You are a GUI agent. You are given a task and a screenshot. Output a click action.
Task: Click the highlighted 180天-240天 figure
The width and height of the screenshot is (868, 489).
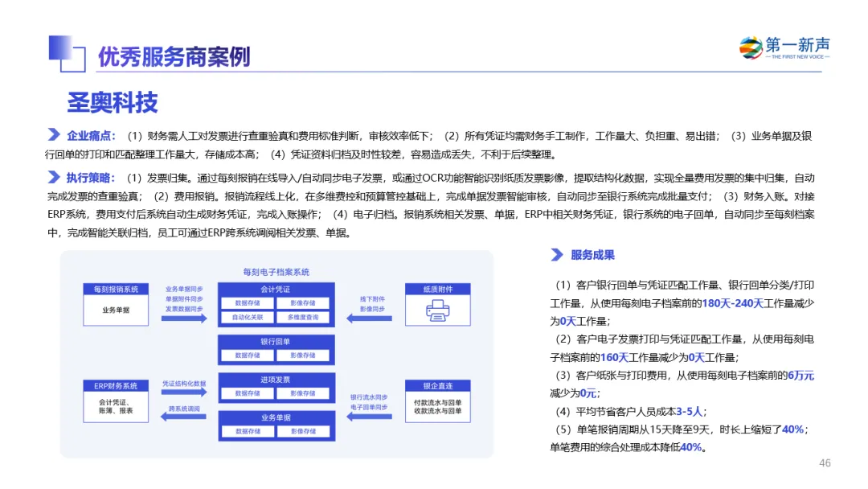click(x=732, y=303)
